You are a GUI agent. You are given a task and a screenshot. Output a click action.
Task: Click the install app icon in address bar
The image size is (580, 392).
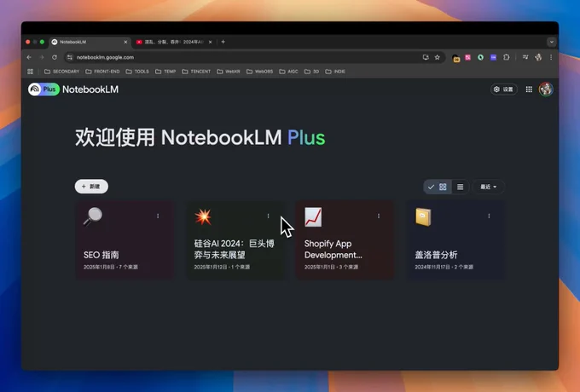coord(426,57)
